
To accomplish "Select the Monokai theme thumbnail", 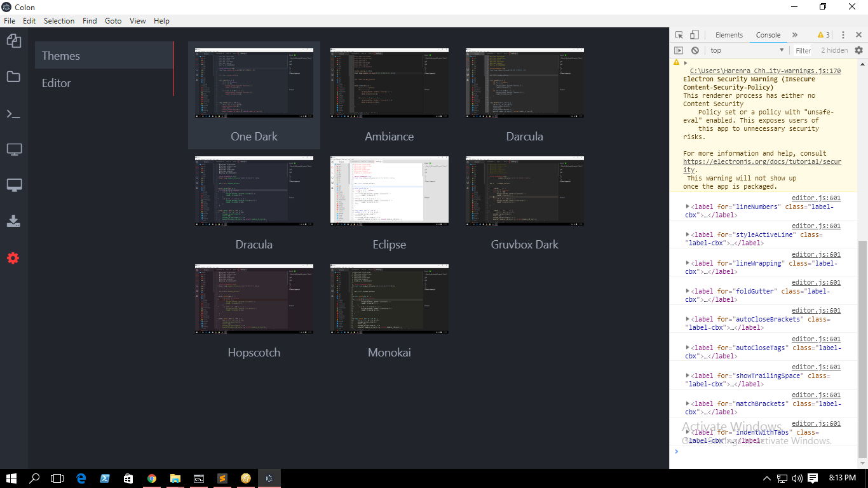I will pyautogui.click(x=389, y=299).
